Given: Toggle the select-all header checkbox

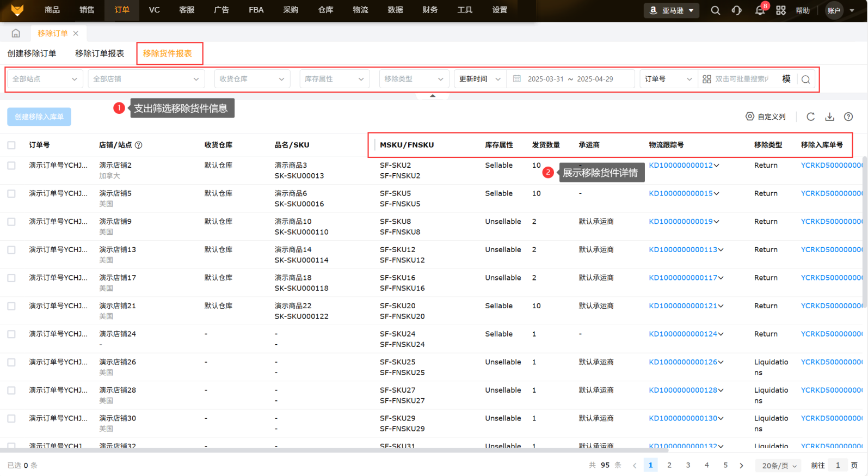Looking at the screenshot, I should click(x=11, y=145).
